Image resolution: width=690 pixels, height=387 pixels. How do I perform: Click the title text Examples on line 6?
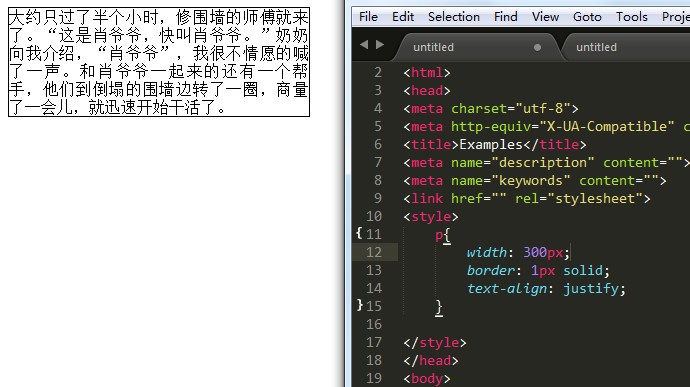491,145
